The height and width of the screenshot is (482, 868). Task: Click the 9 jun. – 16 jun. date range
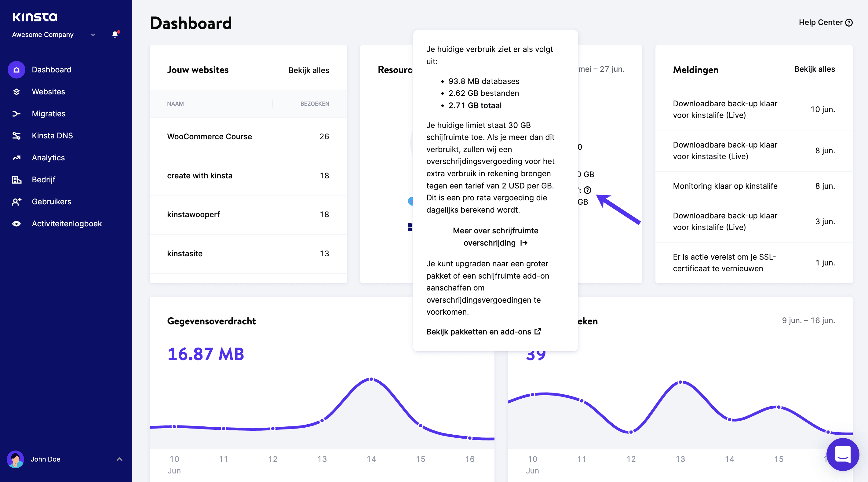[808, 320]
